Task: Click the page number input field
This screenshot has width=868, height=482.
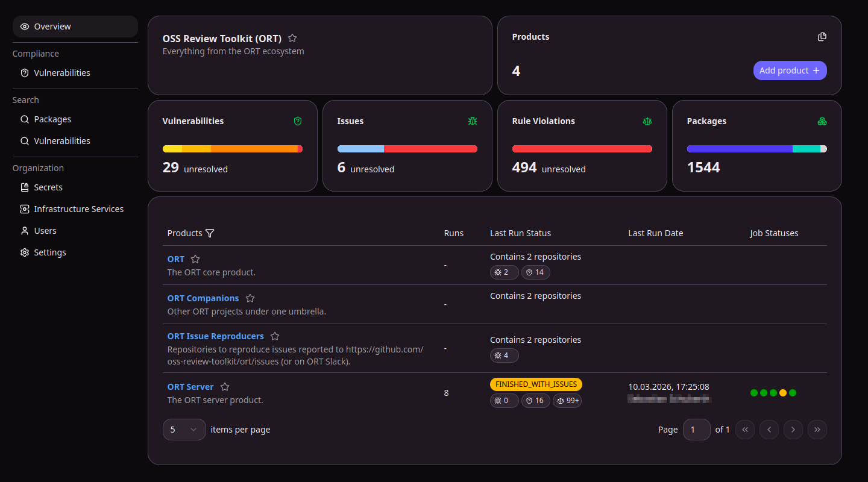Action: coord(697,430)
